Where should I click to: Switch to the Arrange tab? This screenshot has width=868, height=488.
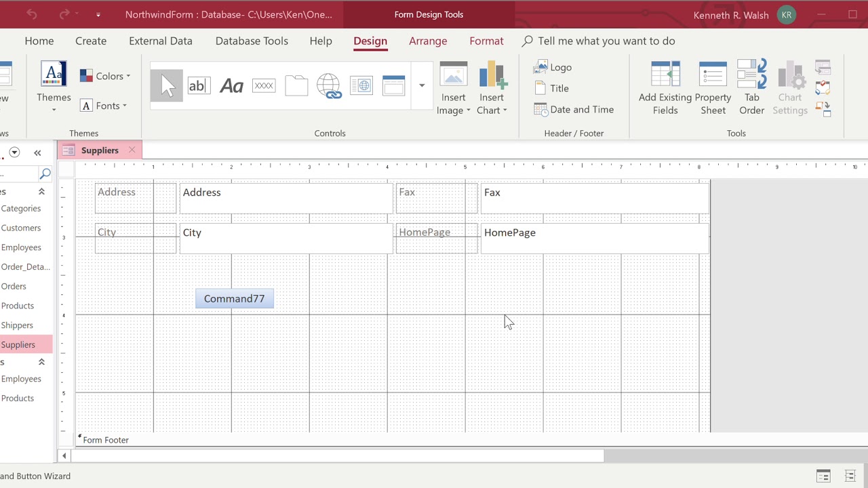point(428,41)
